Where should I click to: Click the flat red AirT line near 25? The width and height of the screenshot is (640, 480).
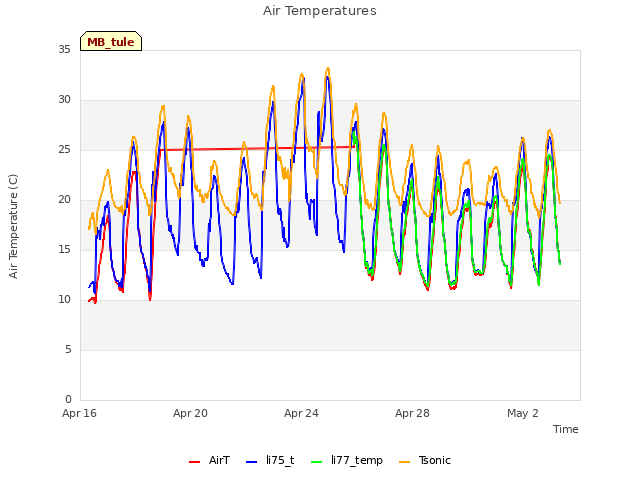pyautogui.click(x=257, y=149)
